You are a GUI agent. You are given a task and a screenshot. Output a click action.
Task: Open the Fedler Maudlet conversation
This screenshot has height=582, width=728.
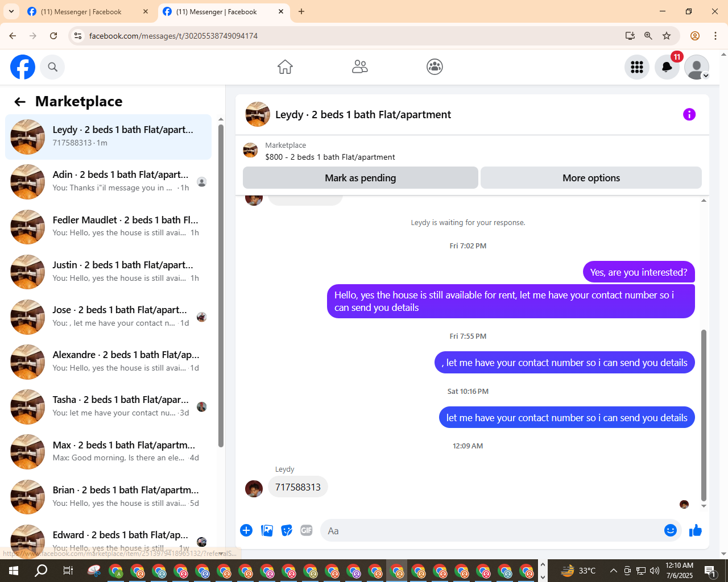click(108, 227)
